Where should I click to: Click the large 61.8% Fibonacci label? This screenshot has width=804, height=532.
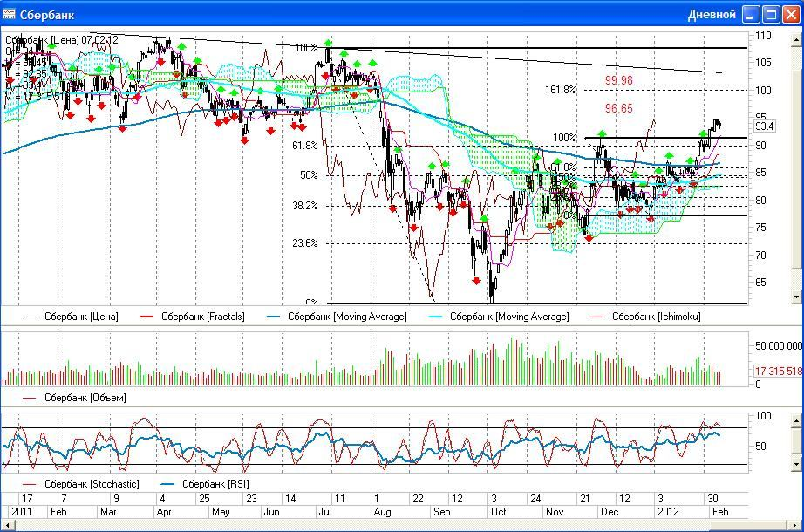pos(305,146)
